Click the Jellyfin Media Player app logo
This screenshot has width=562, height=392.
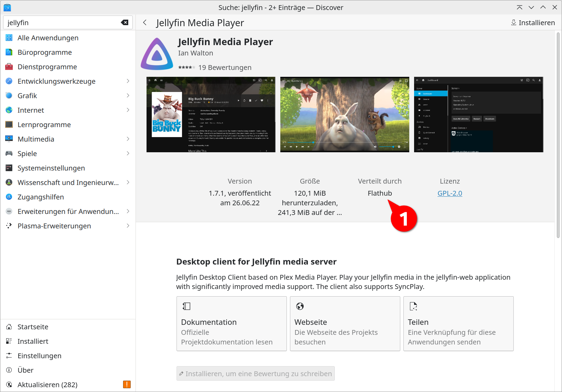click(x=157, y=54)
